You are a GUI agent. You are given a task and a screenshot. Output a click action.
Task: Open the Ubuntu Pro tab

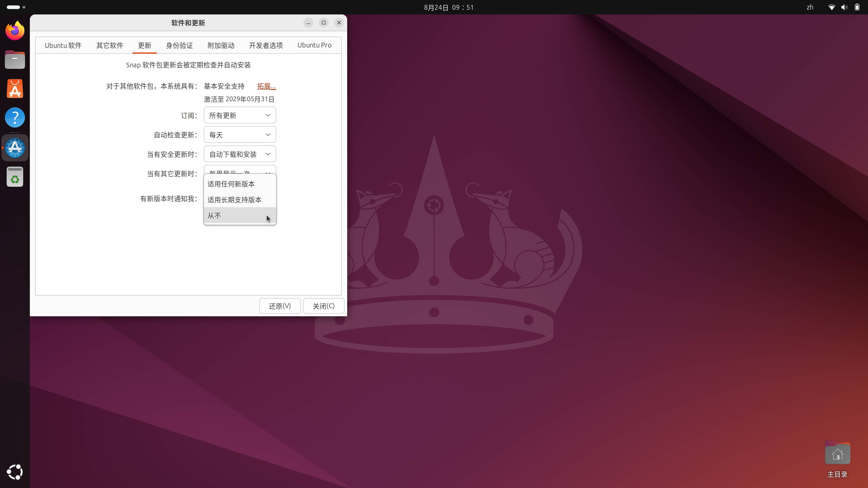pos(314,45)
